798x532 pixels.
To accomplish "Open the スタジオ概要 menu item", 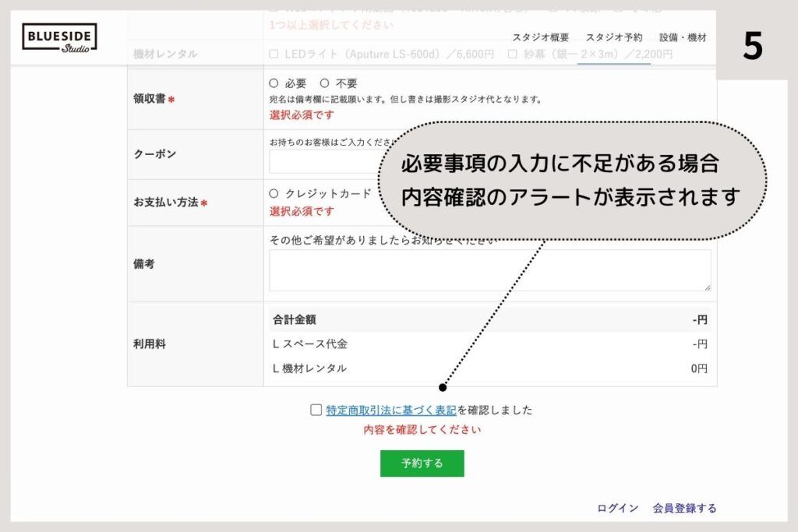I will [541, 37].
